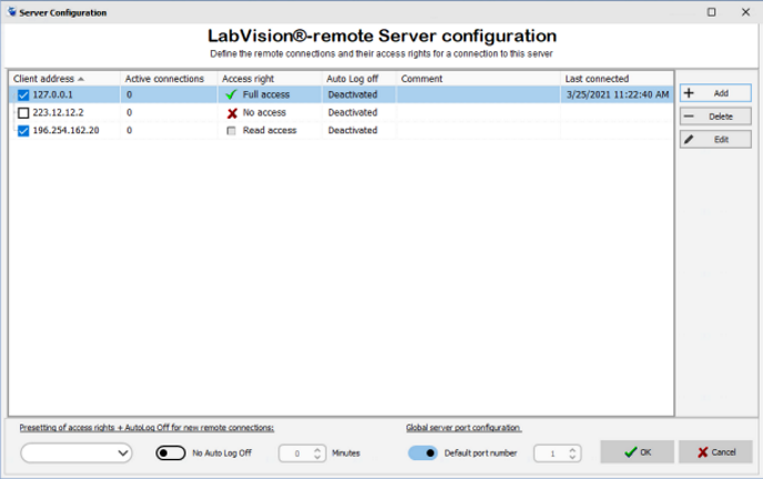The width and height of the screenshot is (763, 479).
Task: Sort by Client address column header
Action: (x=64, y=78)
